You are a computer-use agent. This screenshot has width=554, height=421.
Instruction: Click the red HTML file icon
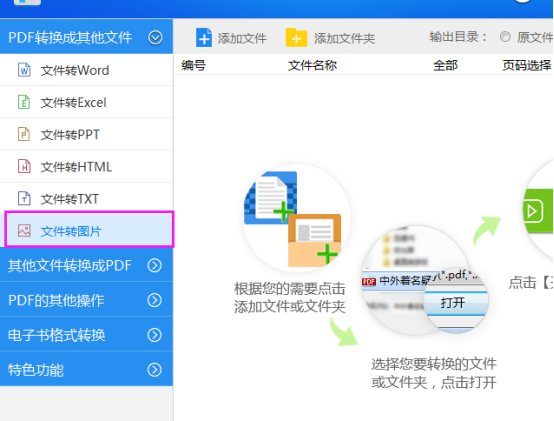(x=24, y=166)
